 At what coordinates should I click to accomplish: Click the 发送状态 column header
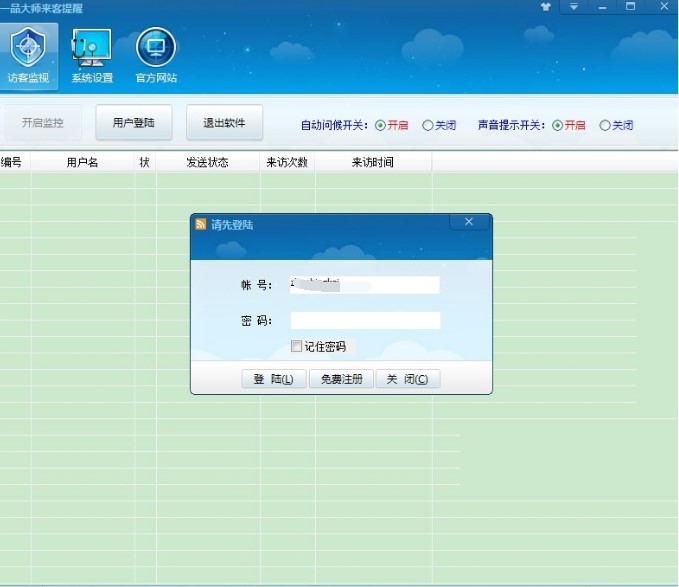pos(208,162)
